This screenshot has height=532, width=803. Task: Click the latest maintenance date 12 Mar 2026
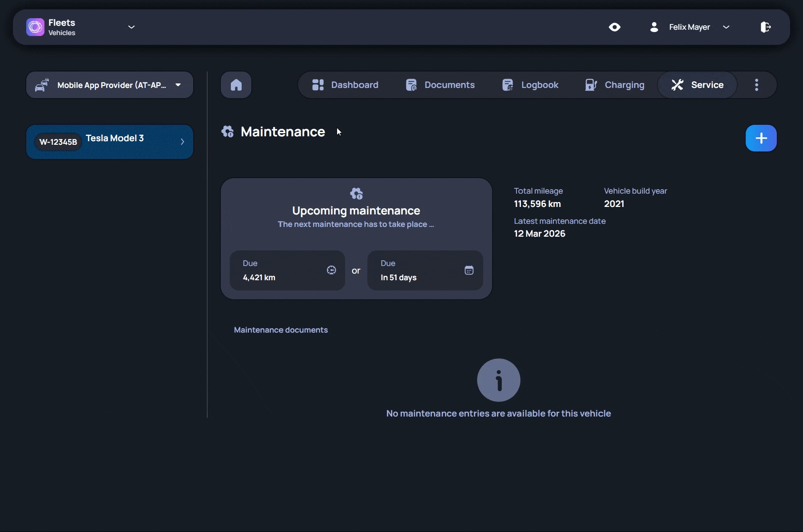coord(540,234)
